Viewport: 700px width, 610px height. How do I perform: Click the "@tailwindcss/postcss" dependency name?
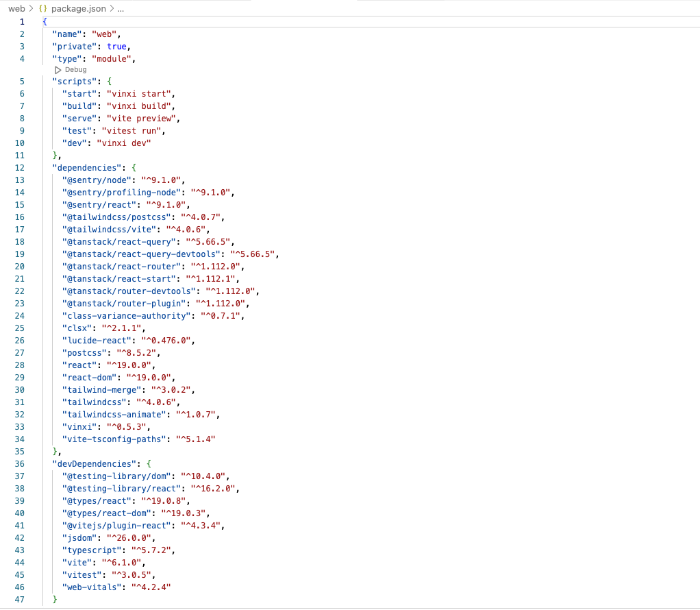tap(116, 217)
